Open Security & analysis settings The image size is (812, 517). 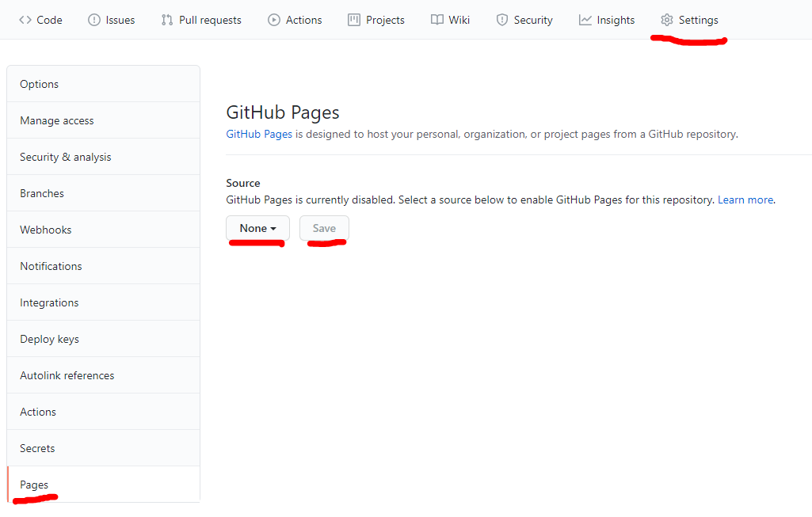click(x=66, y=157)
